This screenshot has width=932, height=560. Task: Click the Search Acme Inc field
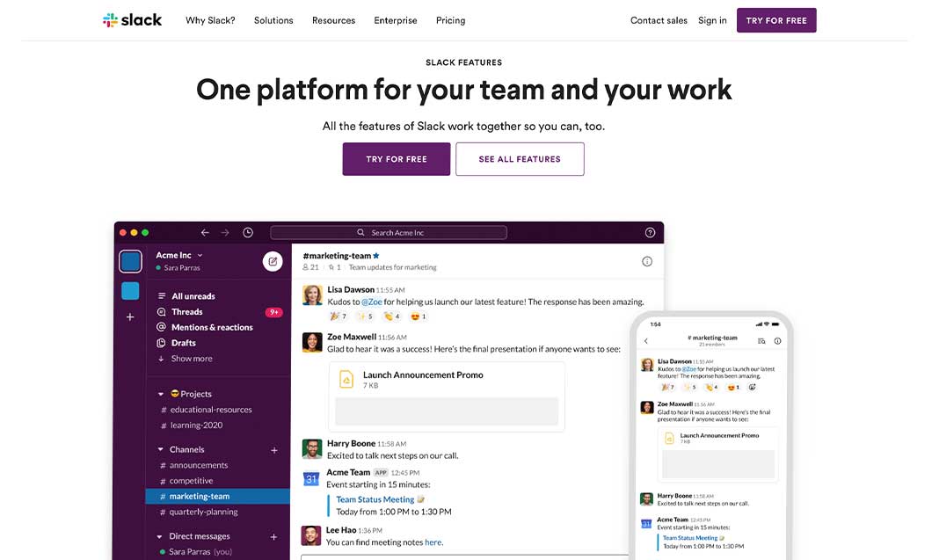pos(389,232)
